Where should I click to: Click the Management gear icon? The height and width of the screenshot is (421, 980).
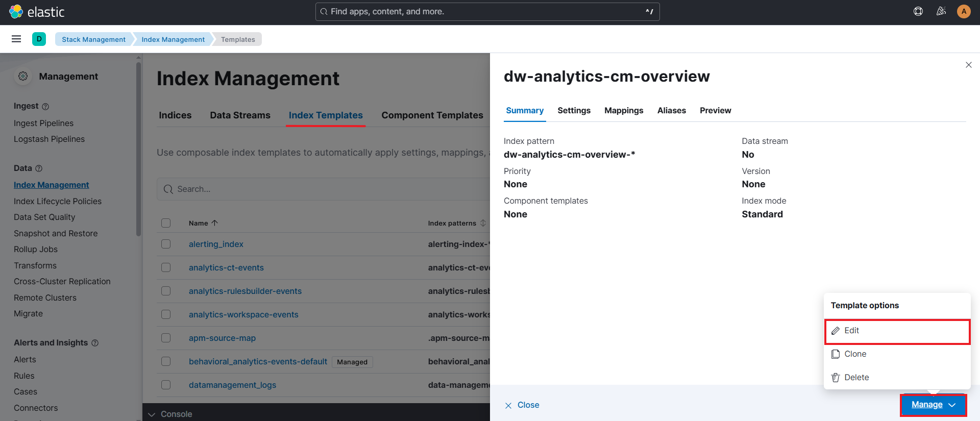tap(23, 76)
